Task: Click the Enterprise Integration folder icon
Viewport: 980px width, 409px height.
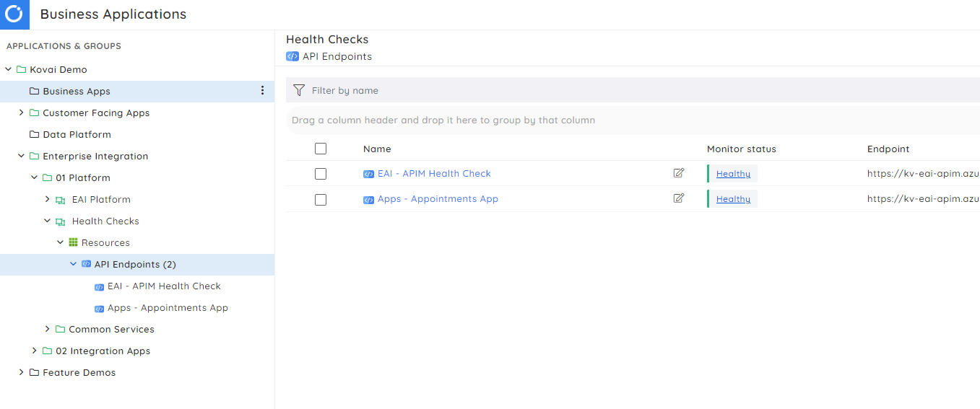Action: pos(34,157)
